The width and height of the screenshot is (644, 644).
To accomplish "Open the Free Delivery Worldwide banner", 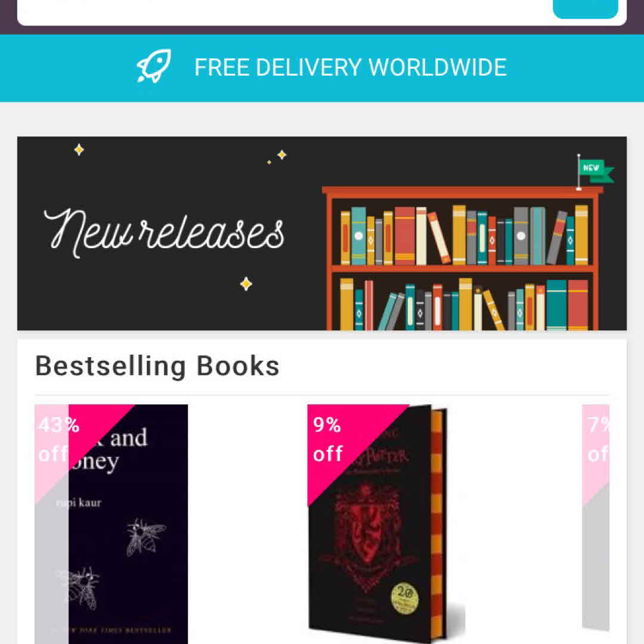I will (322, 68).
